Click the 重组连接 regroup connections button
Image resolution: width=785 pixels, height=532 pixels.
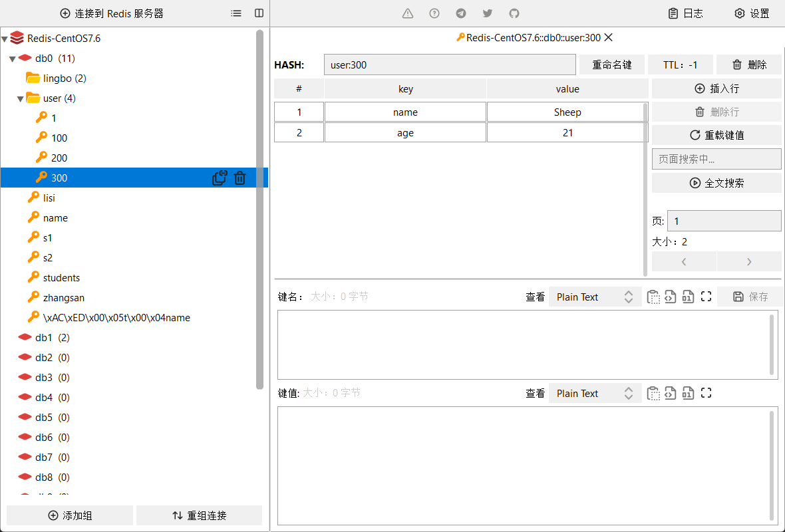point(200,515)
